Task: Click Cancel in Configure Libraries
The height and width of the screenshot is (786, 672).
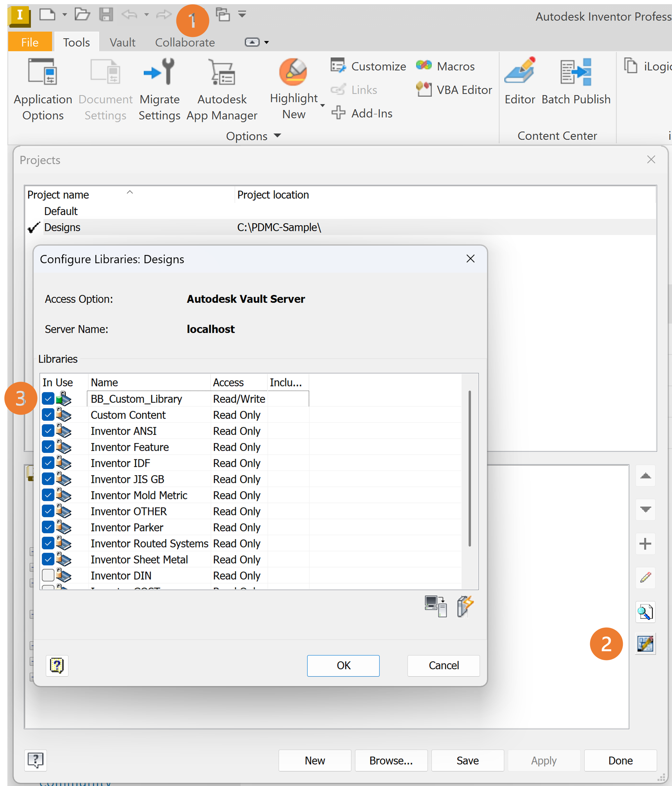Action: pyautogui.click(x=443, y=665)
